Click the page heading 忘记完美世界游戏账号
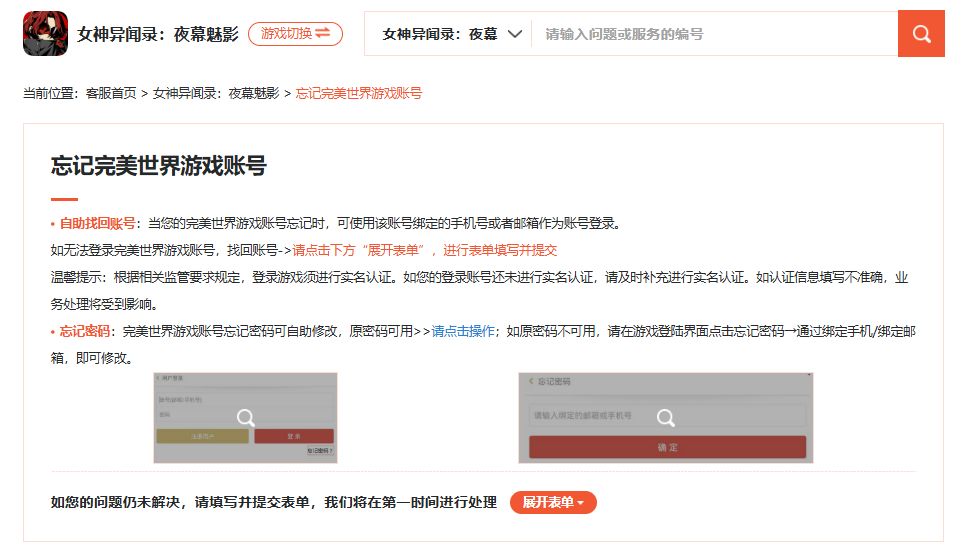Viewport: 971px width, 557px height. tap(159, 166)
